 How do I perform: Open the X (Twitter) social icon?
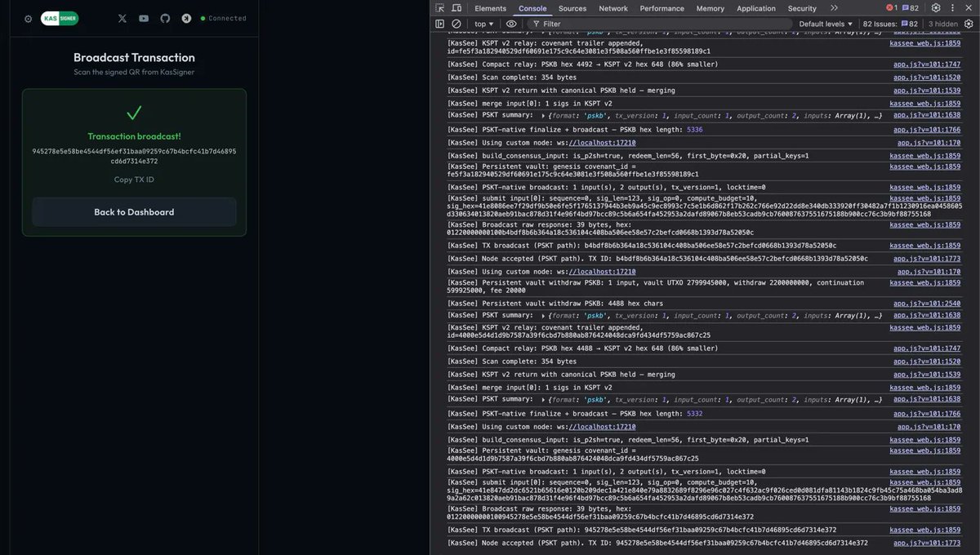point(122,18)
